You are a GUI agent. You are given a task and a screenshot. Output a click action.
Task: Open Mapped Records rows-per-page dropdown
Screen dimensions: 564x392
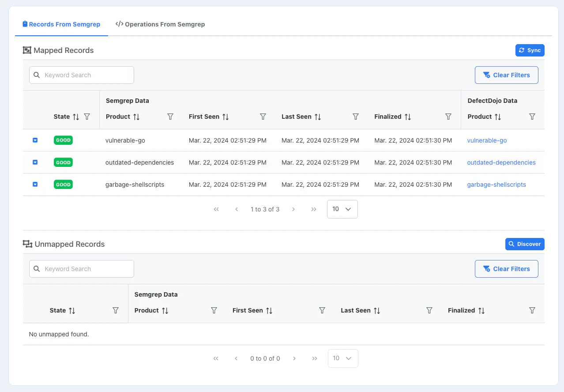342,209
